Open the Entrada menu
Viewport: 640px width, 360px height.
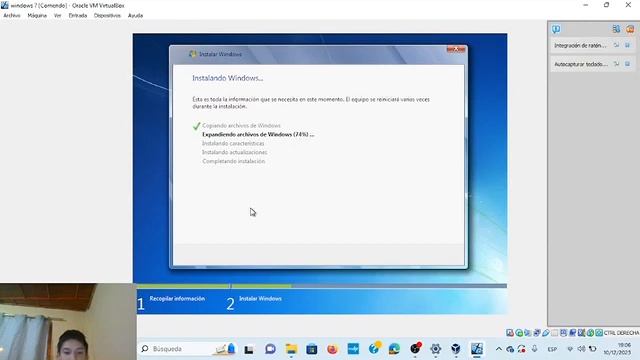(78, 16)
